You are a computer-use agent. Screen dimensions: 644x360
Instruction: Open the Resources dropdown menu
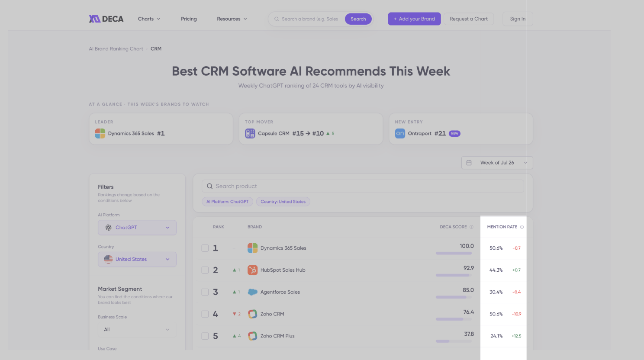[x=232, y=19]
